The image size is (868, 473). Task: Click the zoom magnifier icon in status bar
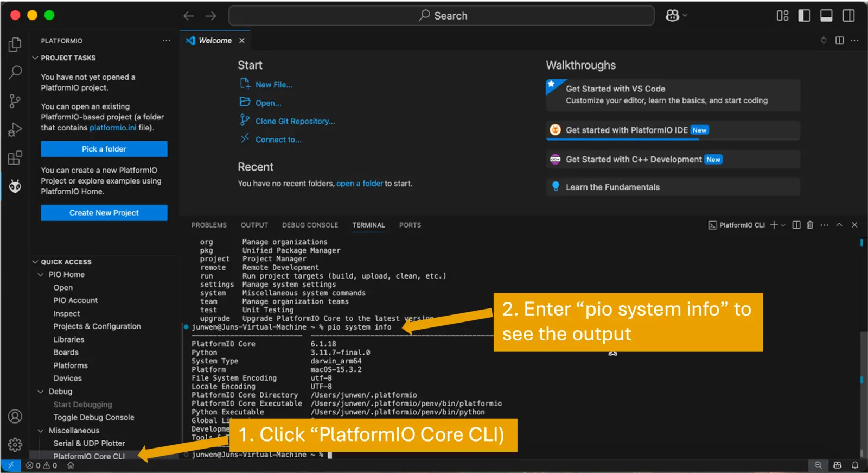(x=818, y=465)
